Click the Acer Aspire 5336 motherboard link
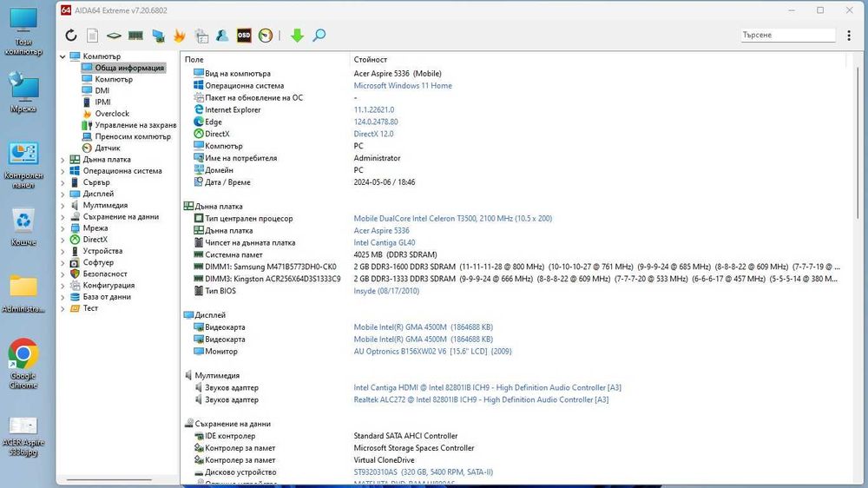 coord(381,230)
